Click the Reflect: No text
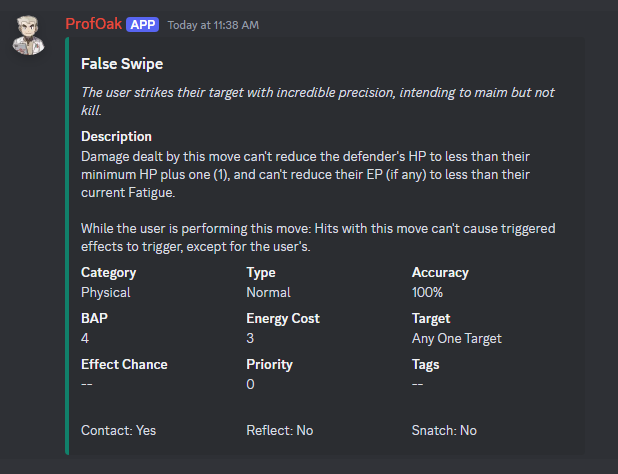 (x=279, y=430)
